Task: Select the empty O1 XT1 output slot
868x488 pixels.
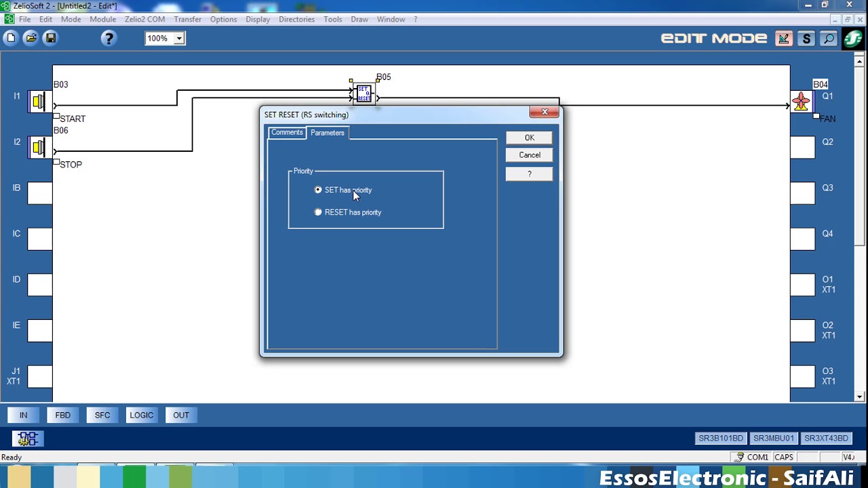Action: (x=802, y=285)
